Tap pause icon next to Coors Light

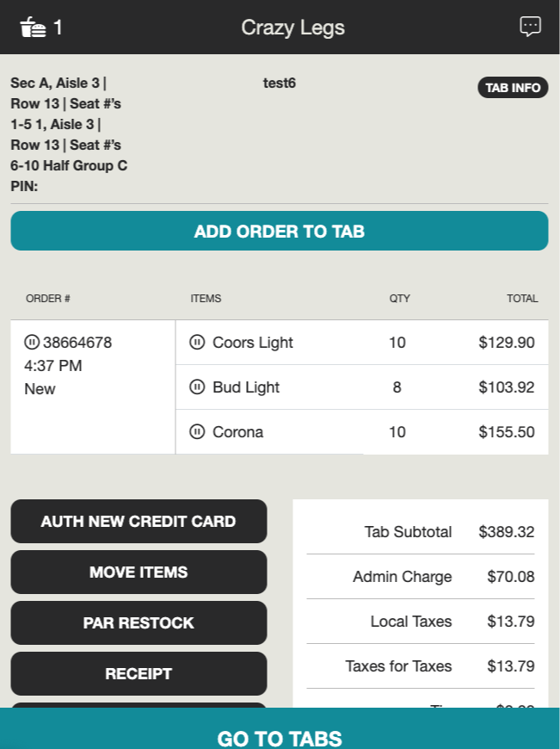coord(197,342)
